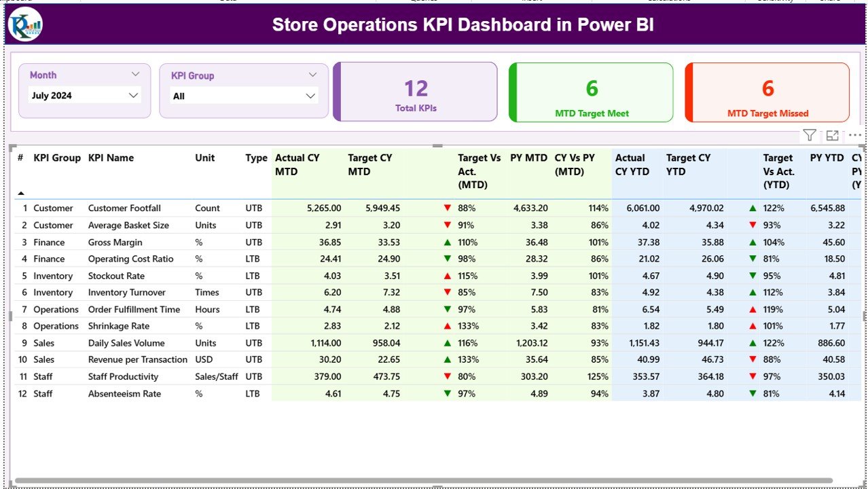
Task: Click chevron beside the Month slicer title
Action: [135, 75]
